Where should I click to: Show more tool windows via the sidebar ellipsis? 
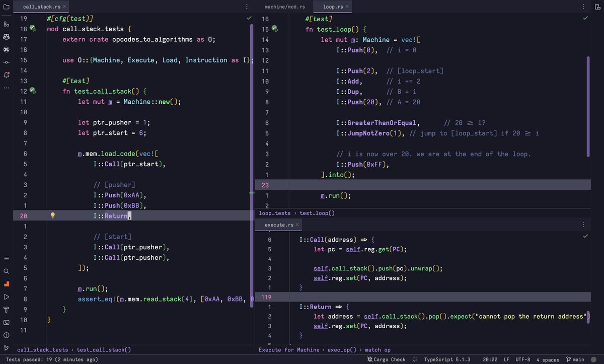[x=7, y=88]
